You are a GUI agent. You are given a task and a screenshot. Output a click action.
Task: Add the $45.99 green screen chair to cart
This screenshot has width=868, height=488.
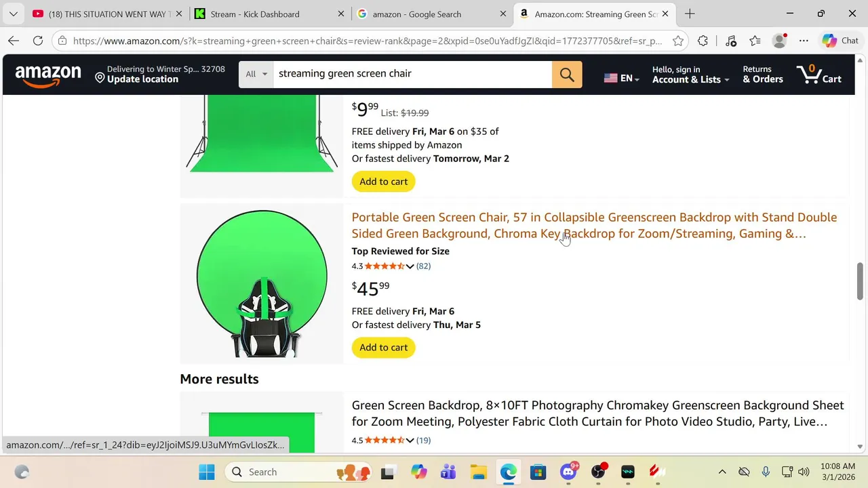coord(383,348)
